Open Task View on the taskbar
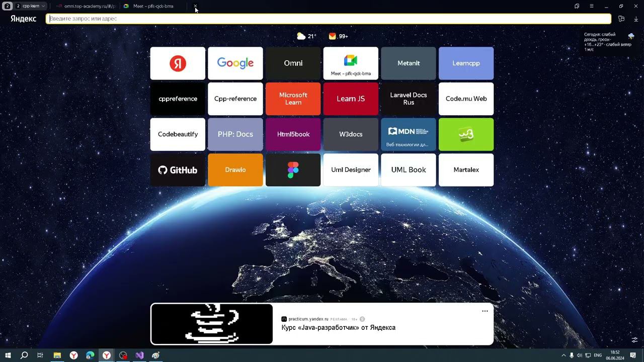This screenshot has width=644, height=362. [40, 355]
